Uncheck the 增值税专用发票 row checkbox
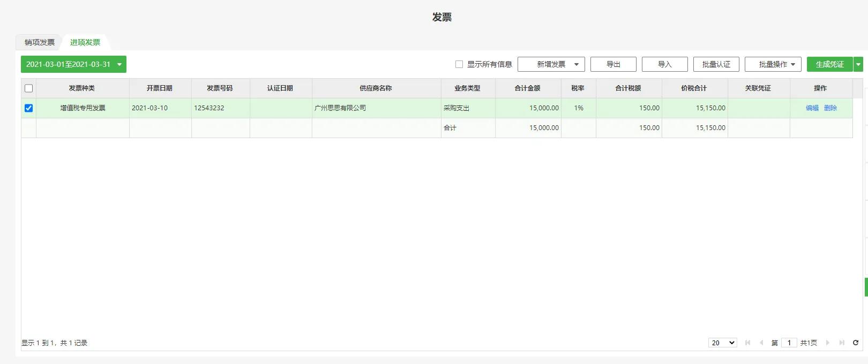 pos(29,108)
